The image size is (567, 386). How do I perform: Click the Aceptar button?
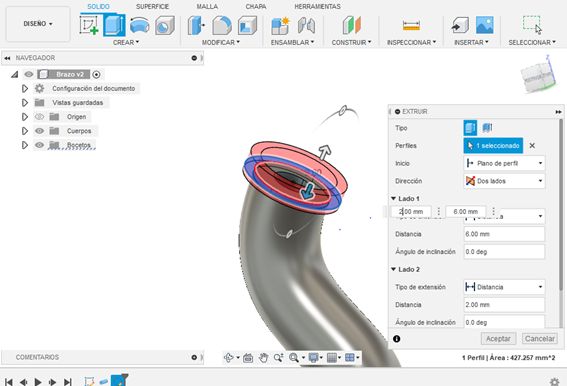(498, 339)
